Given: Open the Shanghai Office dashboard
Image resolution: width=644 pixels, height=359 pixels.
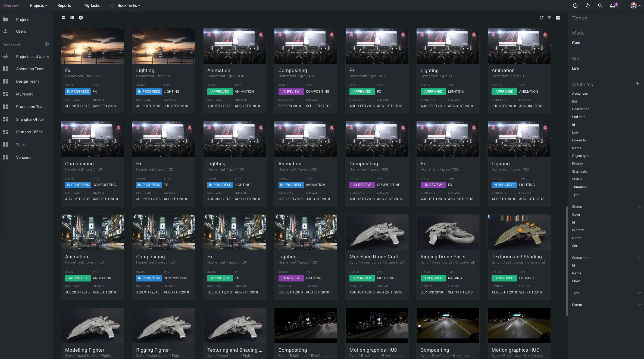Looking at the screenshot, I should 30,119.
